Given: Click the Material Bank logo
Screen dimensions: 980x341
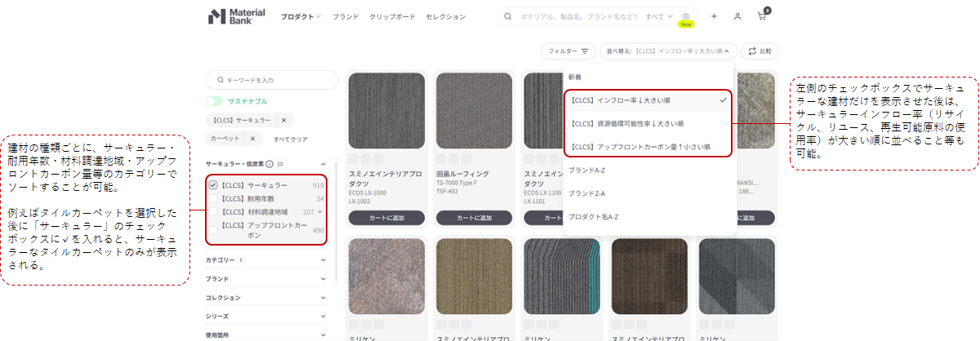Looking at the screenshot, I should [236, 16].
